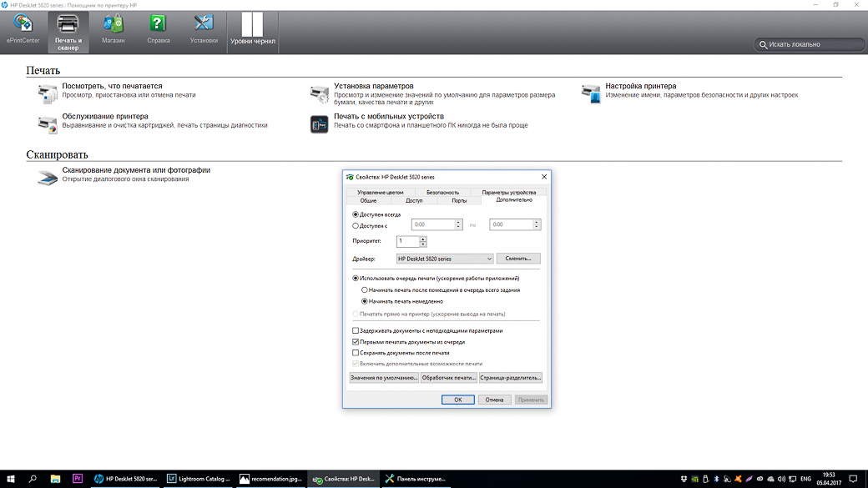The height and width of the screenshot is (488, 868).
Task: Choose Начинать печать после помещения в очередь
Action: 364,290
